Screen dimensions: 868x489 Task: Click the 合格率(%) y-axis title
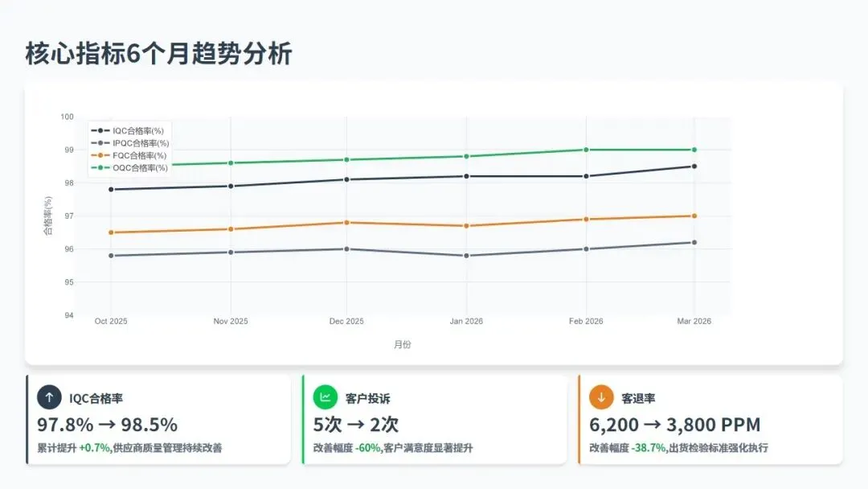pos(48,216)
